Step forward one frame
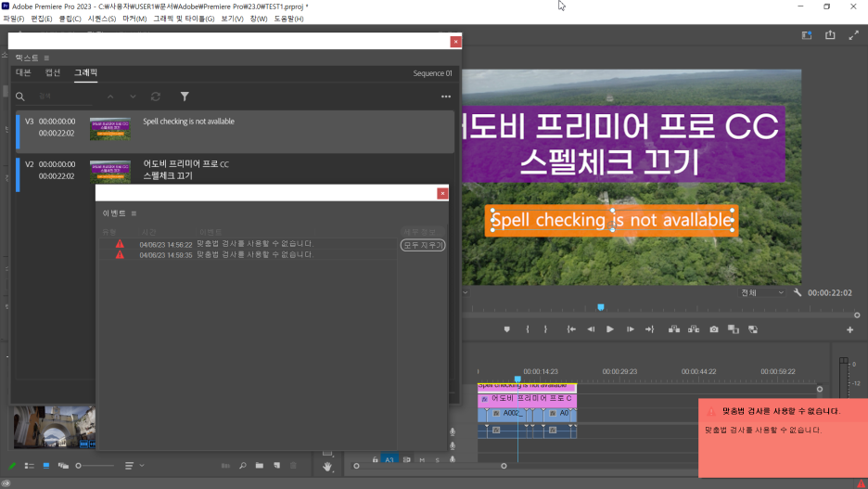 click(630, 329)
